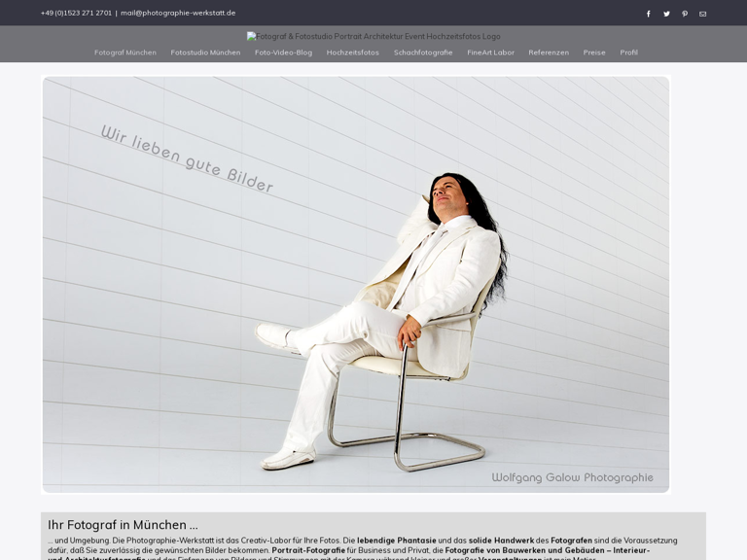
Task: Open the Foto-Video-Blog menu item
Action: tap(283, 52)
